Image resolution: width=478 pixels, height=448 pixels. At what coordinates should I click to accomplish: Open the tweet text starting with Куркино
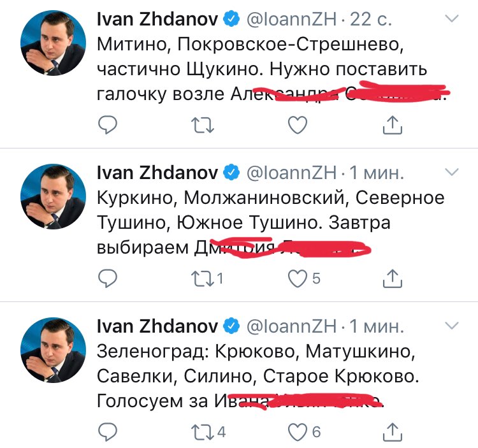(268, 223)
